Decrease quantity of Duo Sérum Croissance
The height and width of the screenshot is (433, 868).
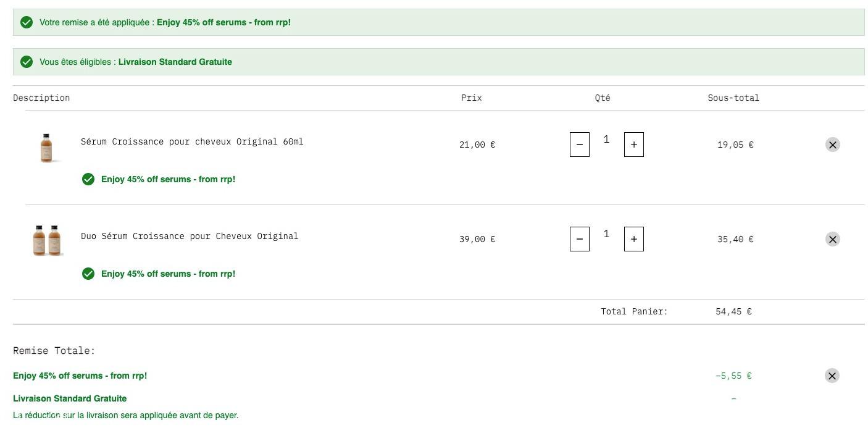579,239
